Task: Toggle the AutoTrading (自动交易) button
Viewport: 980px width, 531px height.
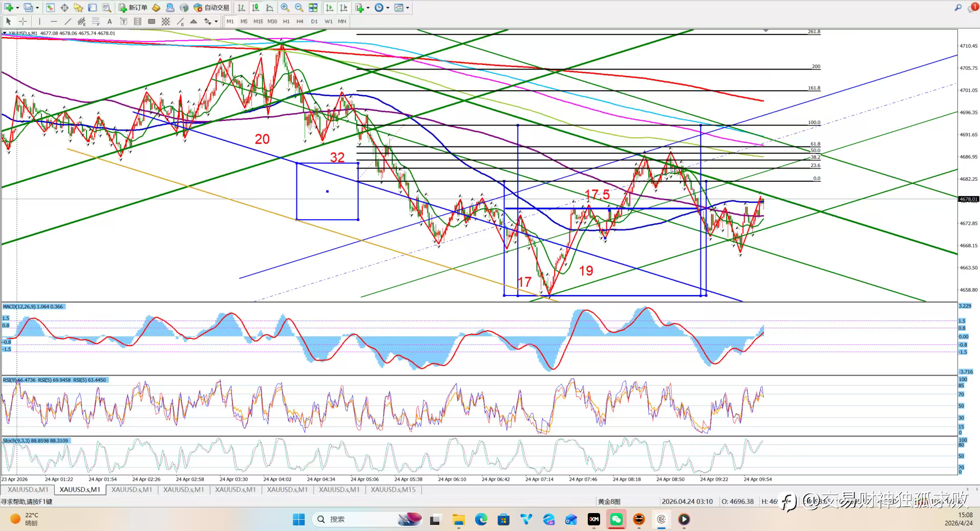Action: coord(211,8)
